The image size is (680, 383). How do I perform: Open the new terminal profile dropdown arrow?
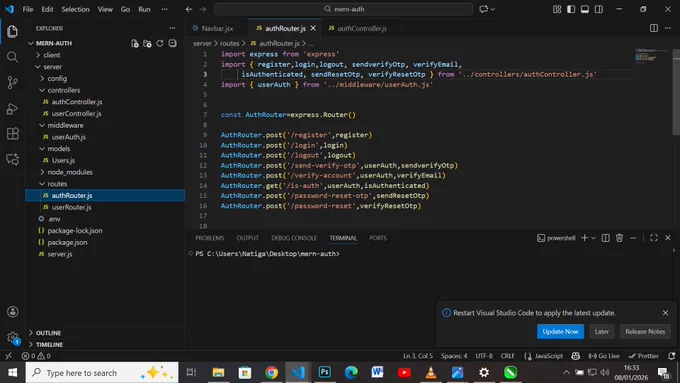593,238
